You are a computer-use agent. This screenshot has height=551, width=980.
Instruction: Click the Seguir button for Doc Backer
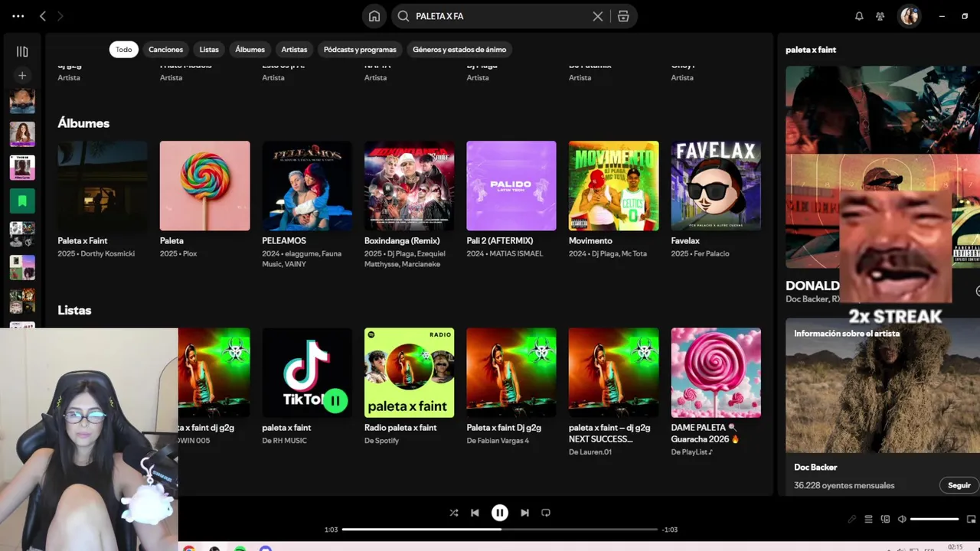pyautogui.click(x=959, y=485)
